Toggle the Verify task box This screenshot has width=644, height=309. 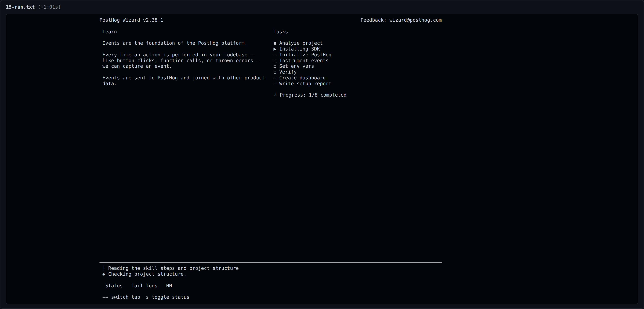click(275, 72)
